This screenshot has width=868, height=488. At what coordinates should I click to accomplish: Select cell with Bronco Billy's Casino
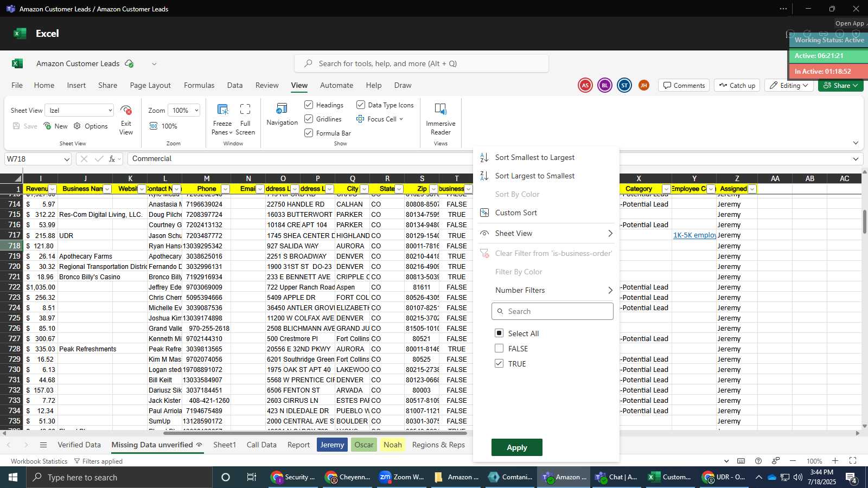(85, 277)
